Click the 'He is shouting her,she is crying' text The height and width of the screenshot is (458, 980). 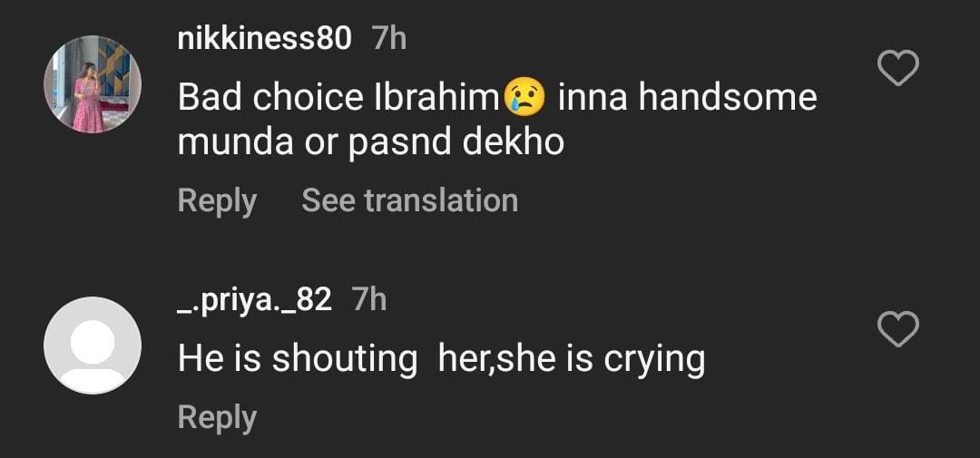[441, 359]
